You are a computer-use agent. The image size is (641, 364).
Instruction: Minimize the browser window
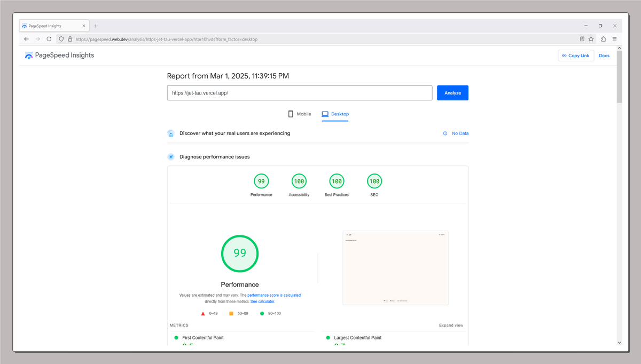586,26
